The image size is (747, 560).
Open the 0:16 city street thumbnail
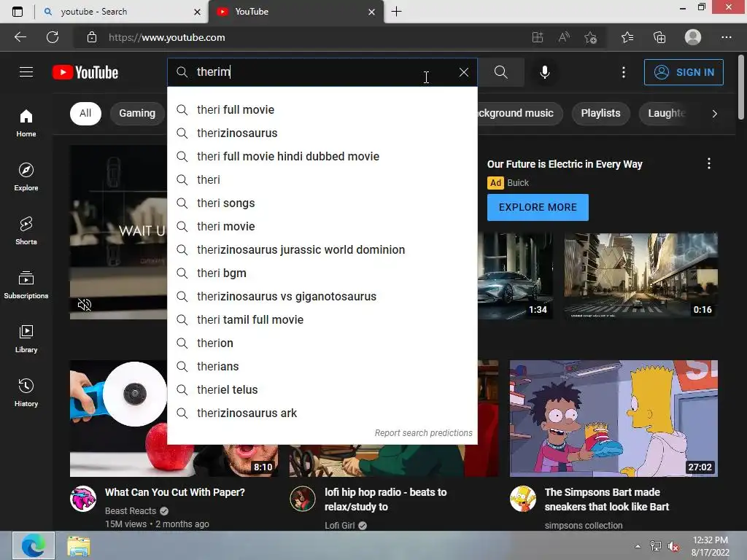640,276
